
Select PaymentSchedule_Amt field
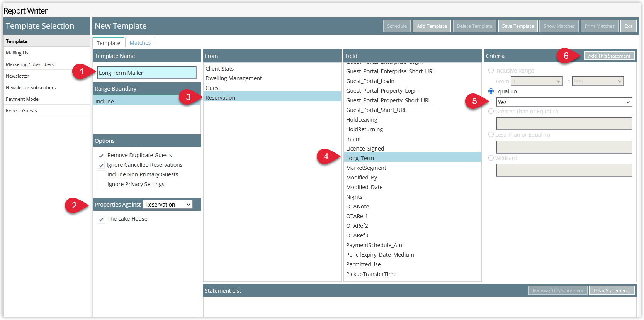(x=413, y=245)
